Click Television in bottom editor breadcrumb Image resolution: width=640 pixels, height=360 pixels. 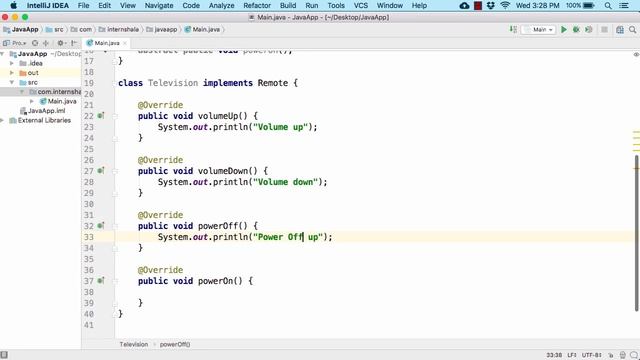133,344
